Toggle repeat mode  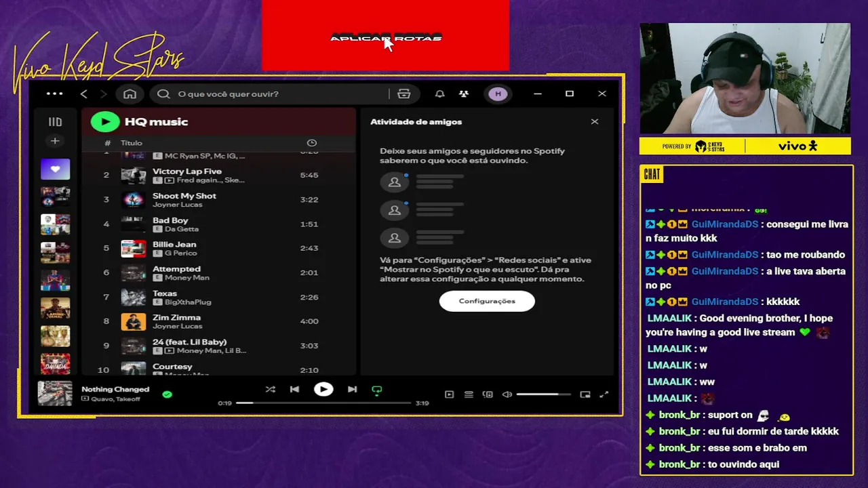click(377, 390)
